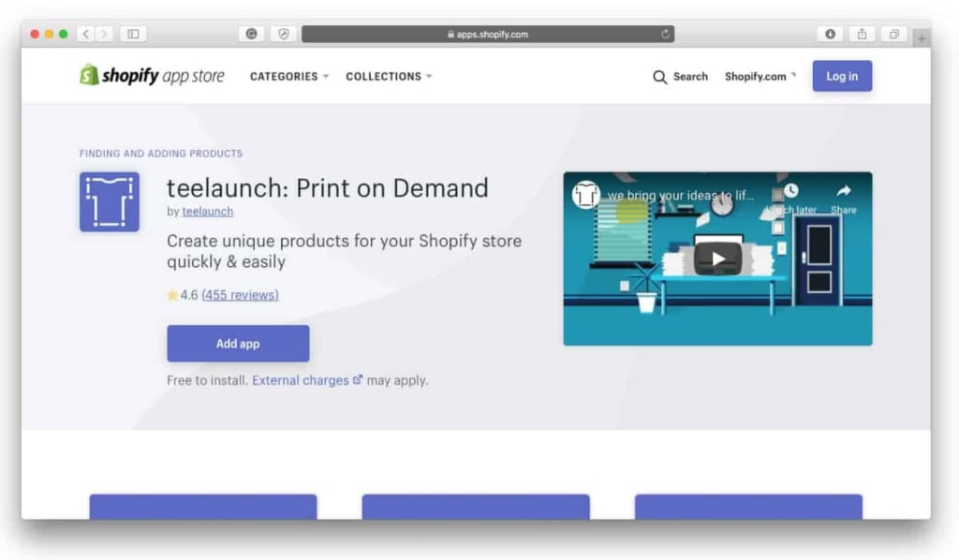Click the external link icon beside External charges
959x560 pixels.
coord(357,379)
